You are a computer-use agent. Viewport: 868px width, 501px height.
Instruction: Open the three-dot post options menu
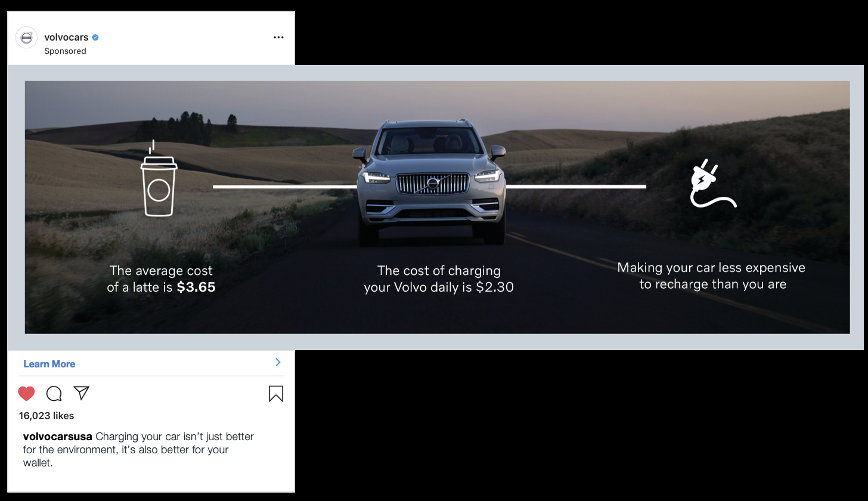coord(278,37)
